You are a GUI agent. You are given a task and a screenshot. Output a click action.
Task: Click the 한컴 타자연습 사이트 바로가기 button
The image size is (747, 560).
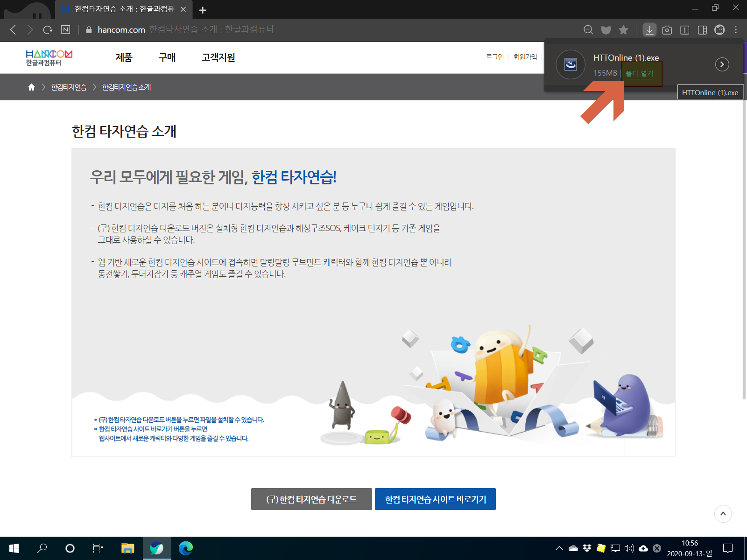click(x=435, y=499)
